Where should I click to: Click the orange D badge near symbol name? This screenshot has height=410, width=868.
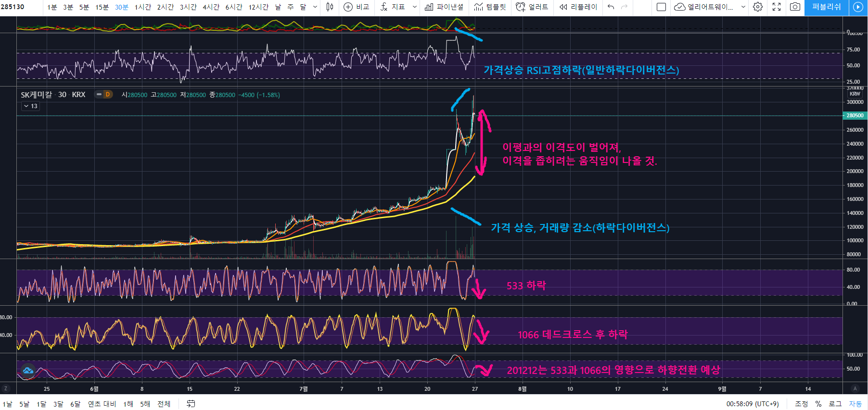tap(108, 95)
